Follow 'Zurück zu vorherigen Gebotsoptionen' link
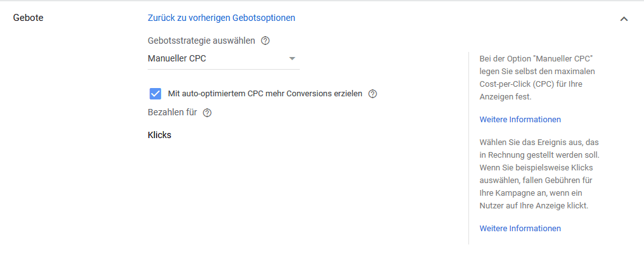The width and height of the screenshot is (644, 254). [x=221, y=18]
